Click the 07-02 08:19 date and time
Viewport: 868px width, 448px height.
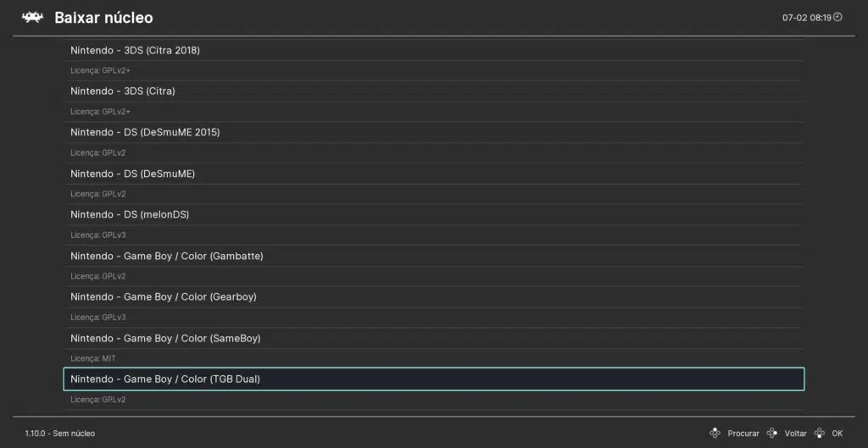[x=807, y=18]
